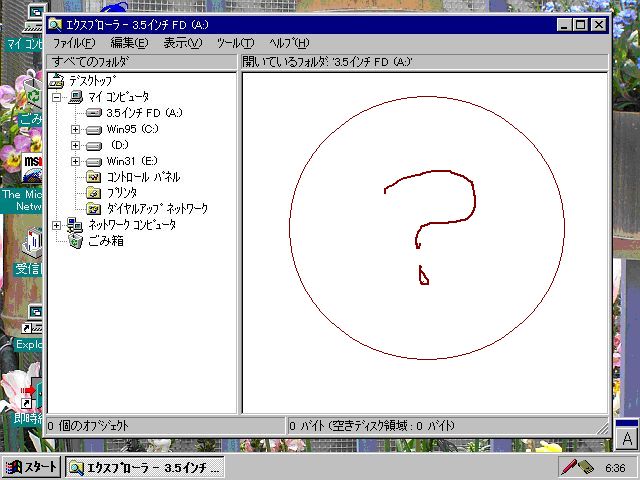This screenshot has width=640, height=480.
Task: Click the Explorer title bar system icon
Action: coord(56,25)
